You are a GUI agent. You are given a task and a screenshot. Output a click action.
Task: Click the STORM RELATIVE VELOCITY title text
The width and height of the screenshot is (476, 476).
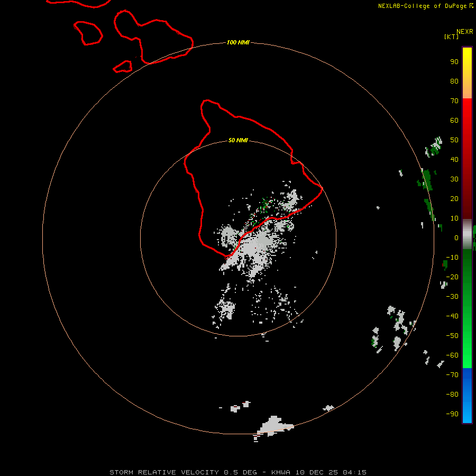click(x=164, y=472)
